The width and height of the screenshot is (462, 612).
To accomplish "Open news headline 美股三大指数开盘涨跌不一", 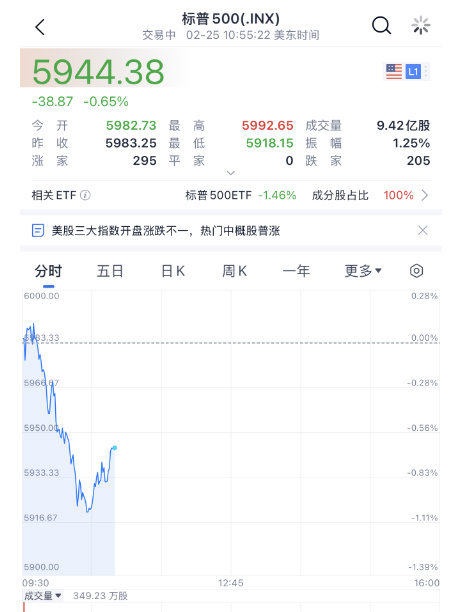I will [165, 231].
